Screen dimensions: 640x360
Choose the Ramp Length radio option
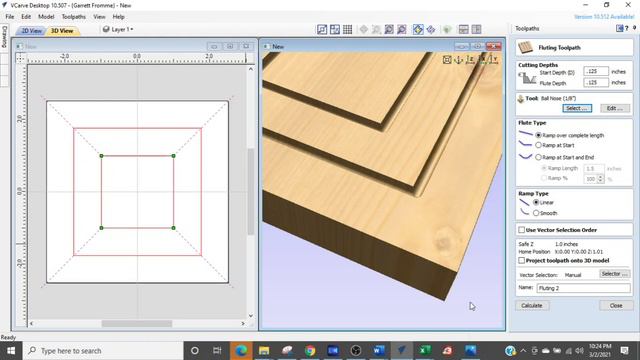(x=544, y=168)
